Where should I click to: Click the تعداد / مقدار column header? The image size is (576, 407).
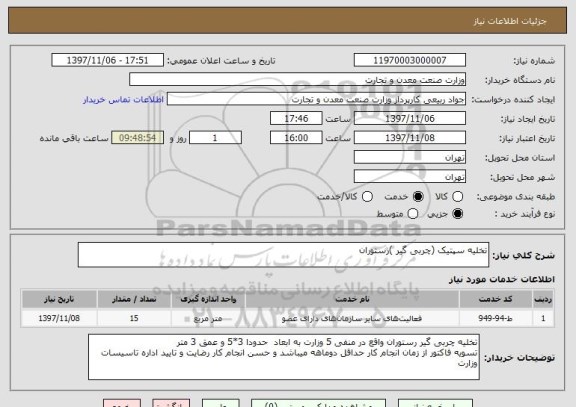[x=134, y=299]
